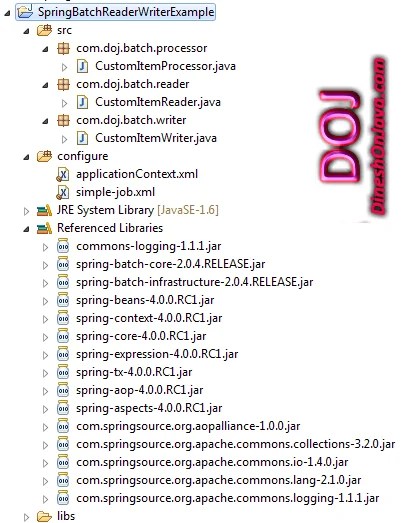This screenshot has width=415, height=523.
Task: Select the configure folder label
Action: 83,156
